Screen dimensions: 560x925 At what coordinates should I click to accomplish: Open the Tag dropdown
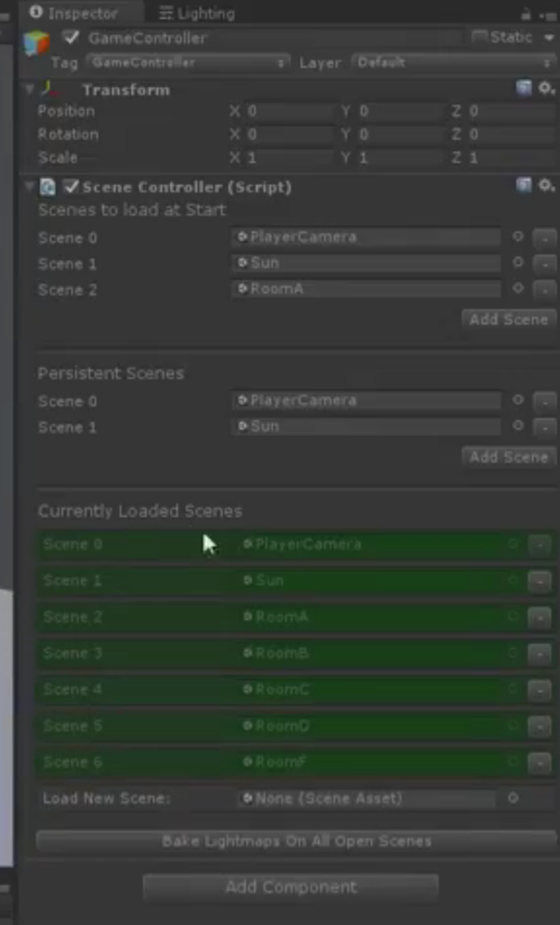(188, 62)
